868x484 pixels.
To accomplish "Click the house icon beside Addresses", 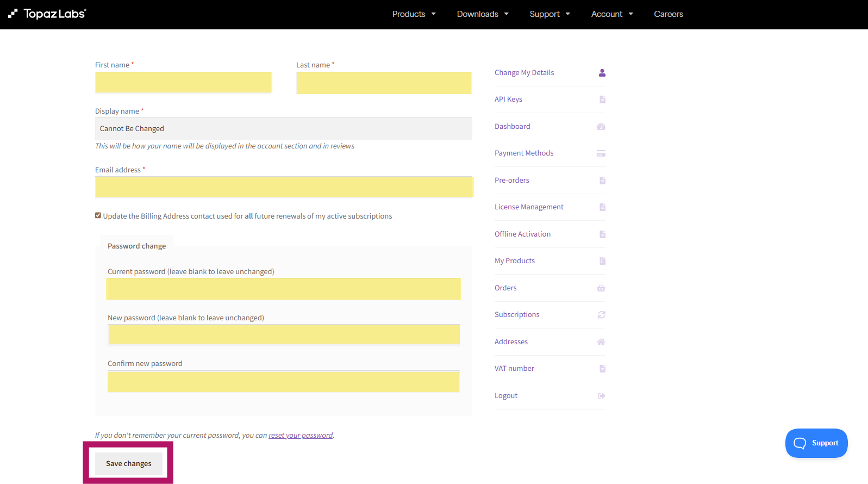I will (601, 342).
